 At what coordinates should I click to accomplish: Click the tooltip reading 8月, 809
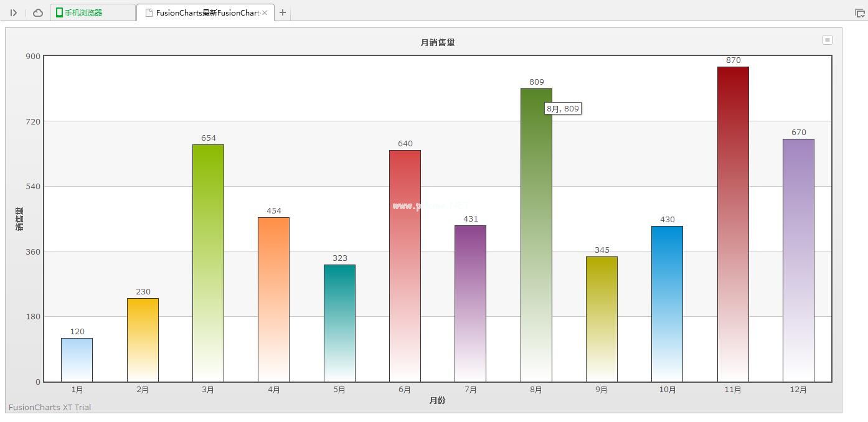tap(563, 108)
